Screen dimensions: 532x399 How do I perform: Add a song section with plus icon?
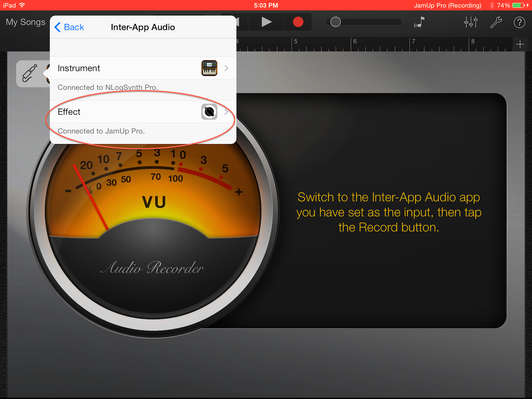point(520,44)
